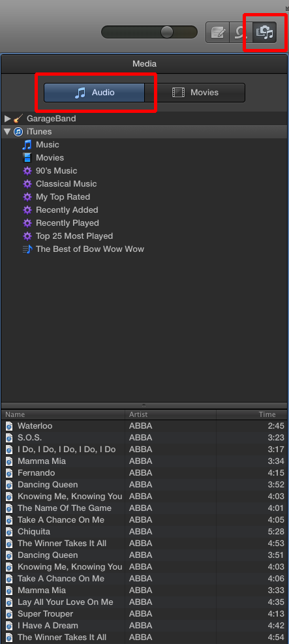Click the My Top Rated gear icon
This screenshot has height=644, width=289.
(27, 197)
